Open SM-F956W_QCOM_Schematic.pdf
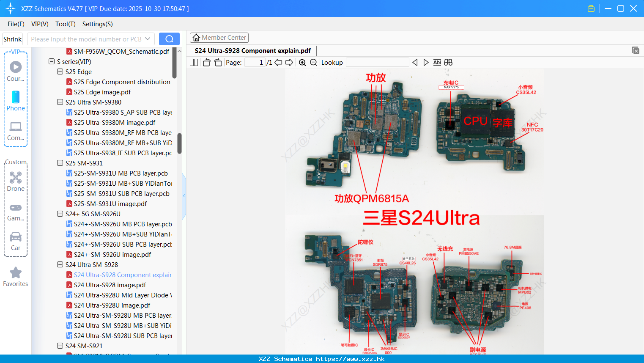Image resolution: width=644 pixels, height=363 pixels. [118, 51]
